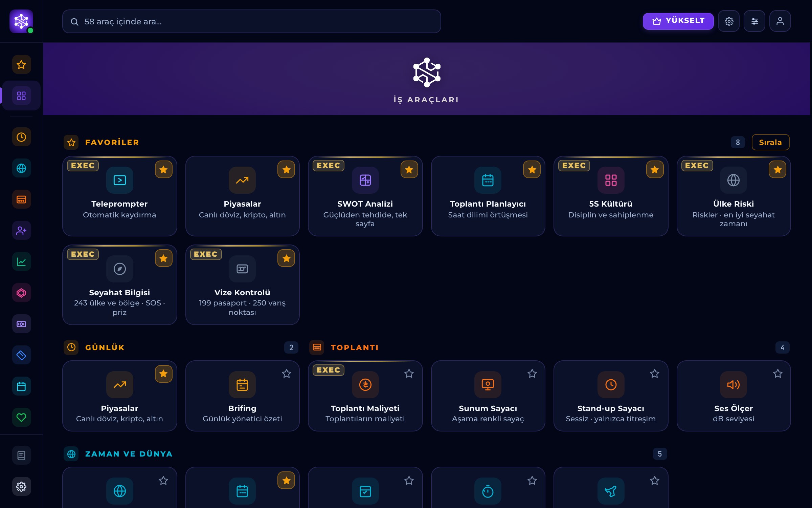This screenshot has height=508, width=812.
Task: Open the line chart icon in sidebar
Action: [x=21, y=262]
